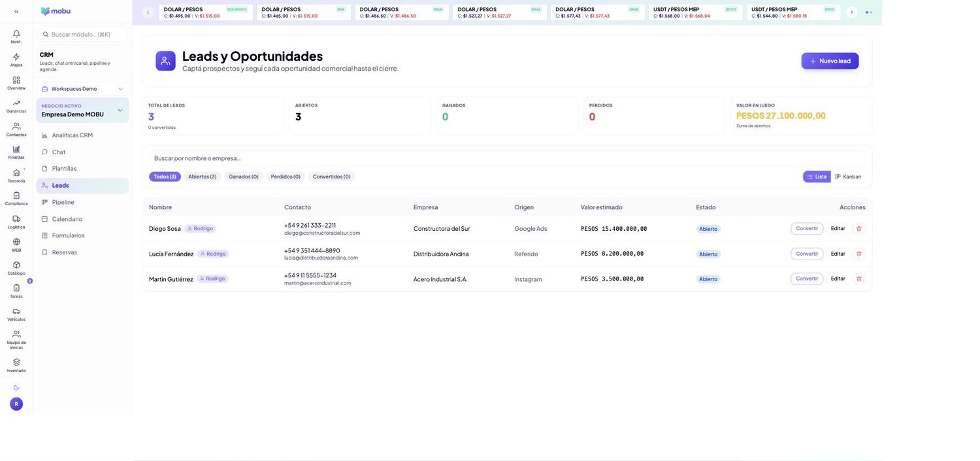Open Logística truck icon

point(16,218)
